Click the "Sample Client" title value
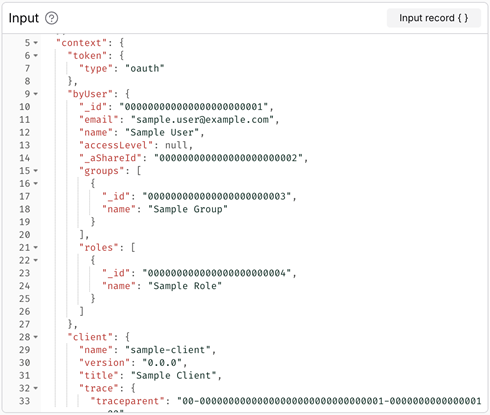Viewport: 490px width, 415px height. pos(173,376)
